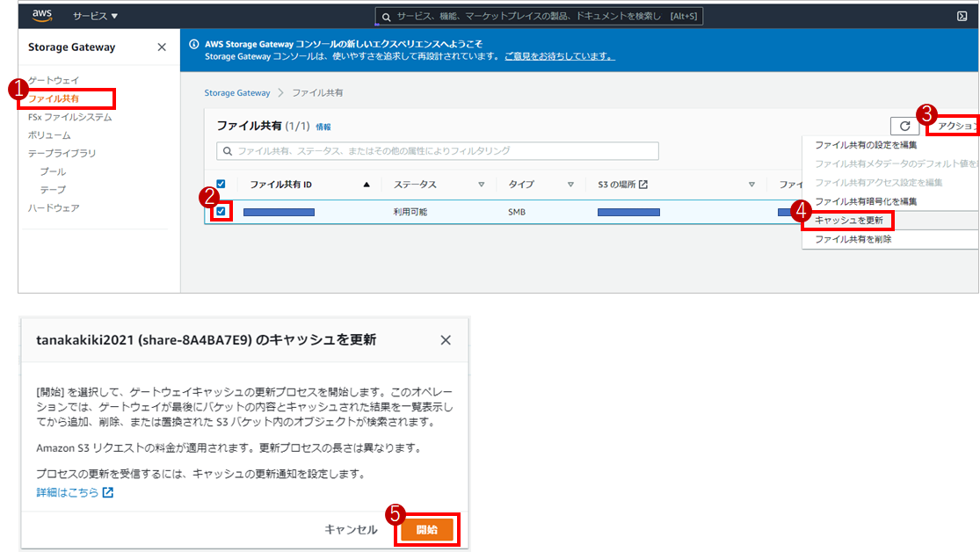Go to ボリューム in the sidebar

point(49,135)
